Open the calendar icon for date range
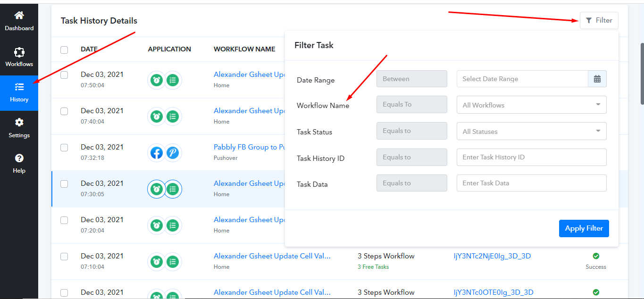 597,79
